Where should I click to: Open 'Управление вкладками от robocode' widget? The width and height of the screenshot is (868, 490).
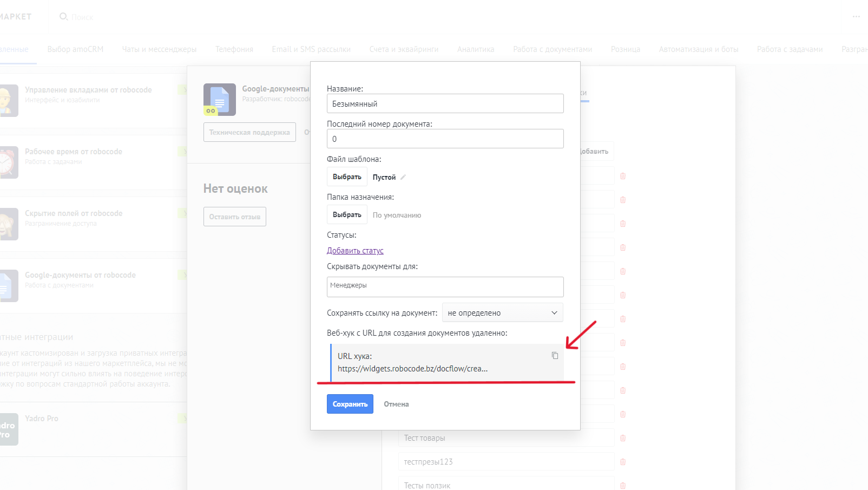tap(88, 90)
